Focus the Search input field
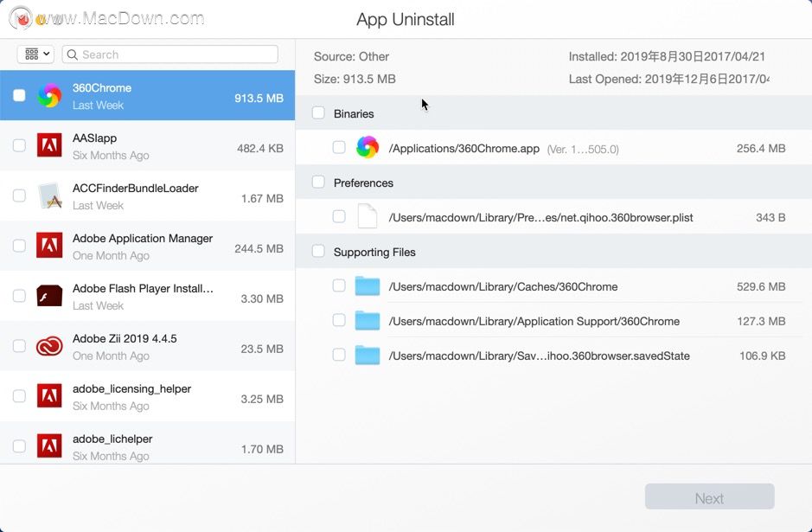The image size is (812, 532). [x=169, y=54]
